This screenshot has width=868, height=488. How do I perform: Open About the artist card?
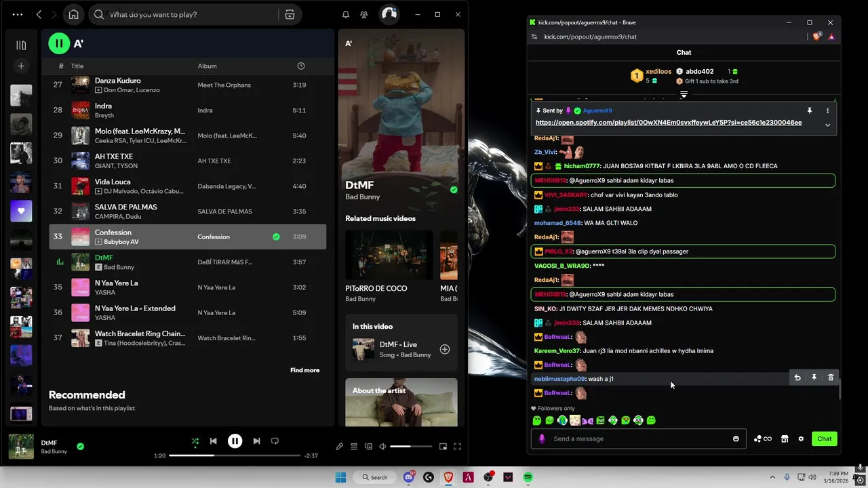point(401,403)
